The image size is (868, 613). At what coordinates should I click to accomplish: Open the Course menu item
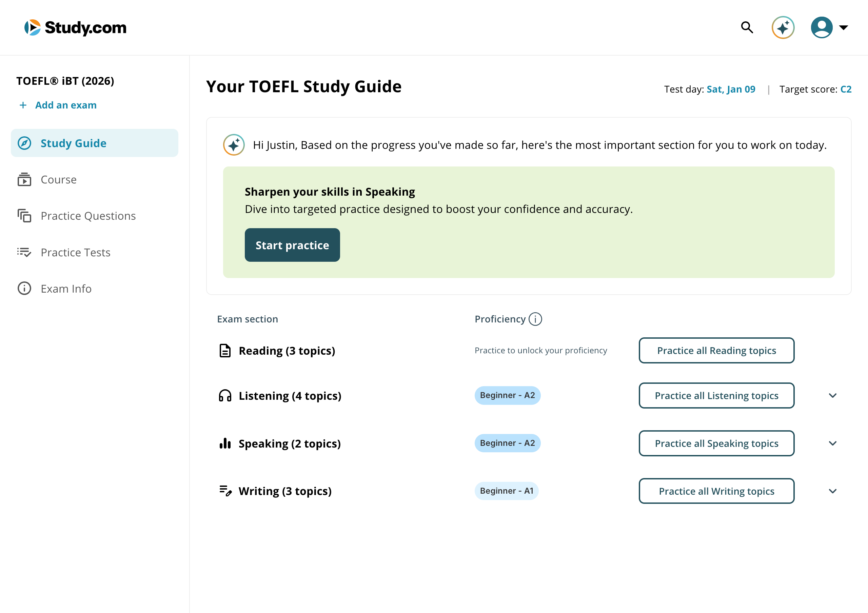tap(59, 179)
